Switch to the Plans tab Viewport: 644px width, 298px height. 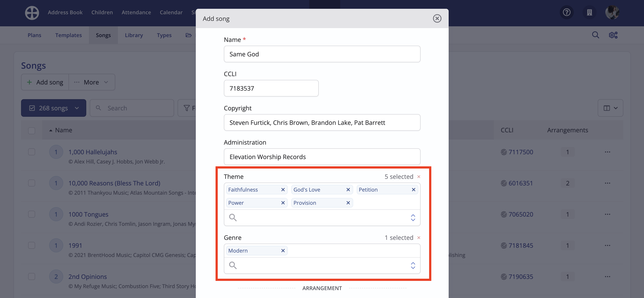[x=34, y=35]
